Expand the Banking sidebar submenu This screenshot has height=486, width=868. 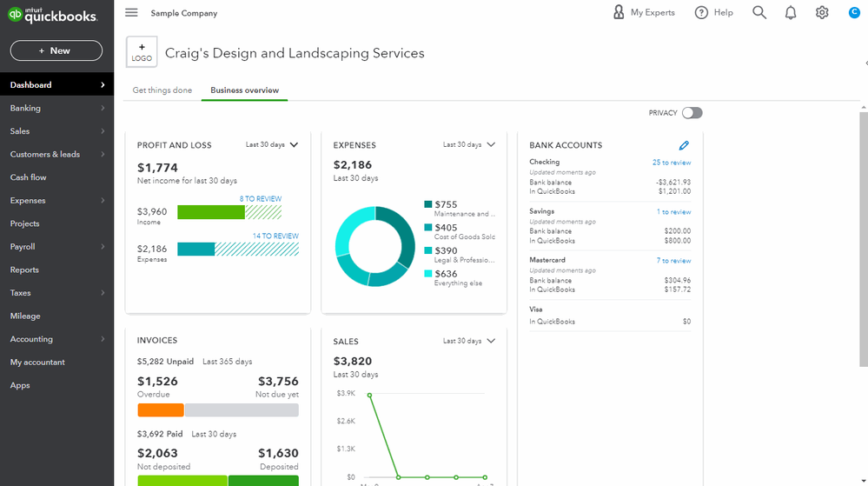103,108
